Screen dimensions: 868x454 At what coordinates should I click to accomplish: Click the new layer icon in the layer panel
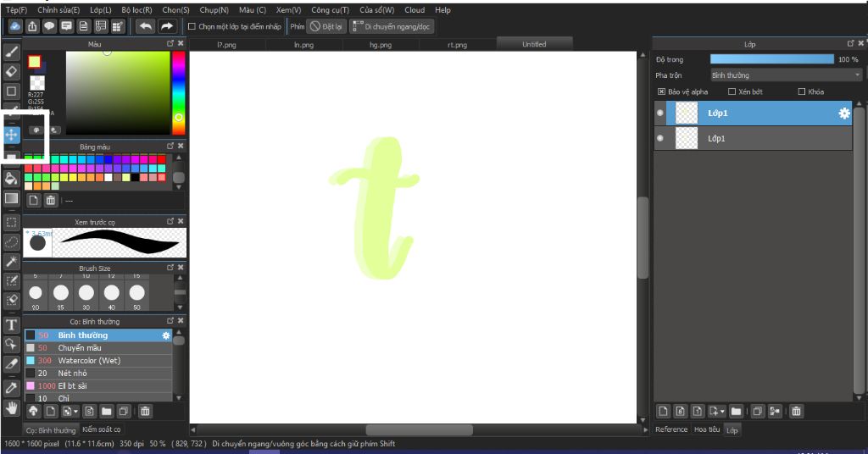click(663, 411)
